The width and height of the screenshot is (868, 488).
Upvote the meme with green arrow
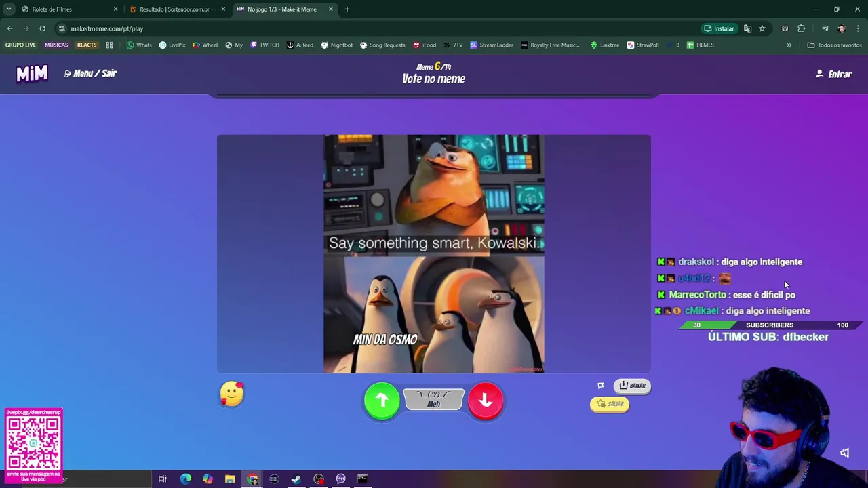(x=382, y=401)
